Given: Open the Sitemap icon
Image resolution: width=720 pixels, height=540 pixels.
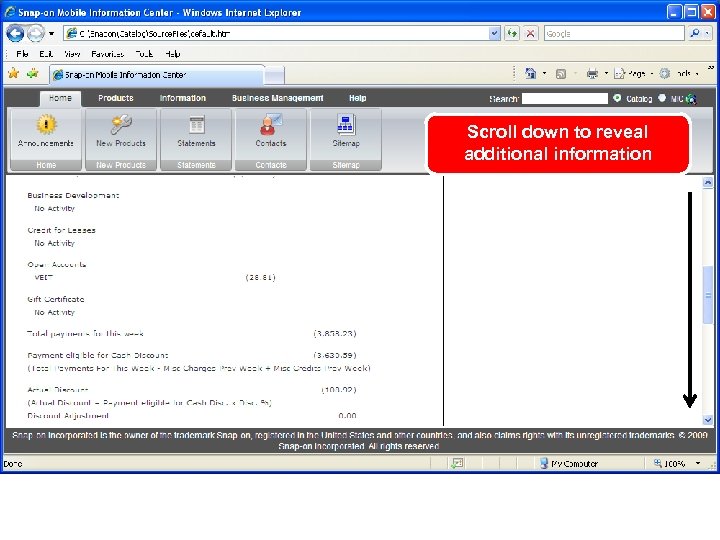Looking at the screenshot, I should click(346, 124).
